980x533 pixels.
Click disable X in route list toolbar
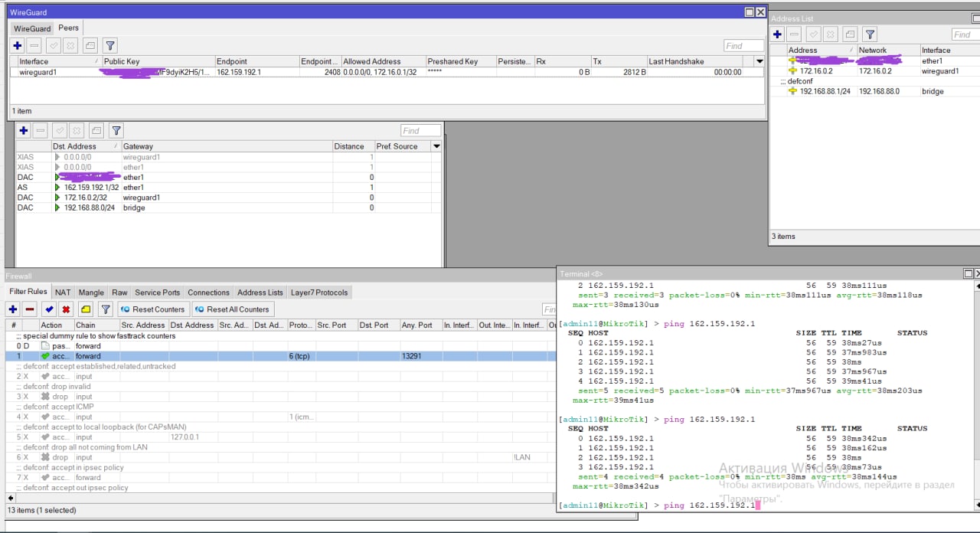point(76,131)
